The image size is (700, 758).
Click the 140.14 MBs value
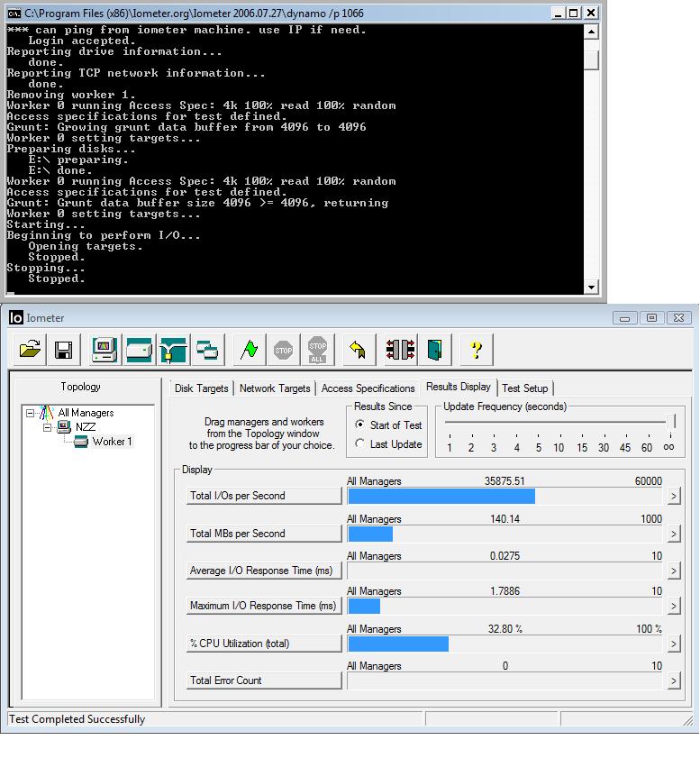505,519
